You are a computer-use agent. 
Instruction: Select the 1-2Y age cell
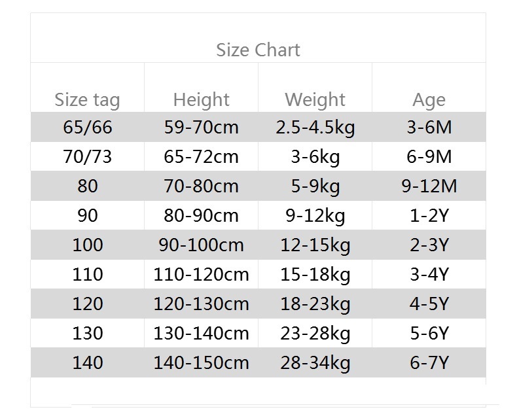tap(429, 216)
